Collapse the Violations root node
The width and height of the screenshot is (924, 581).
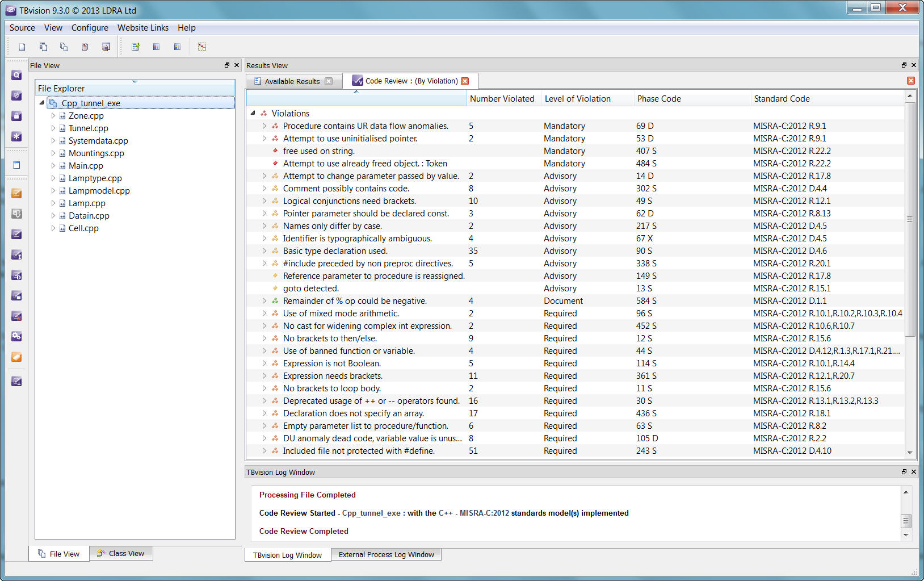253,114
